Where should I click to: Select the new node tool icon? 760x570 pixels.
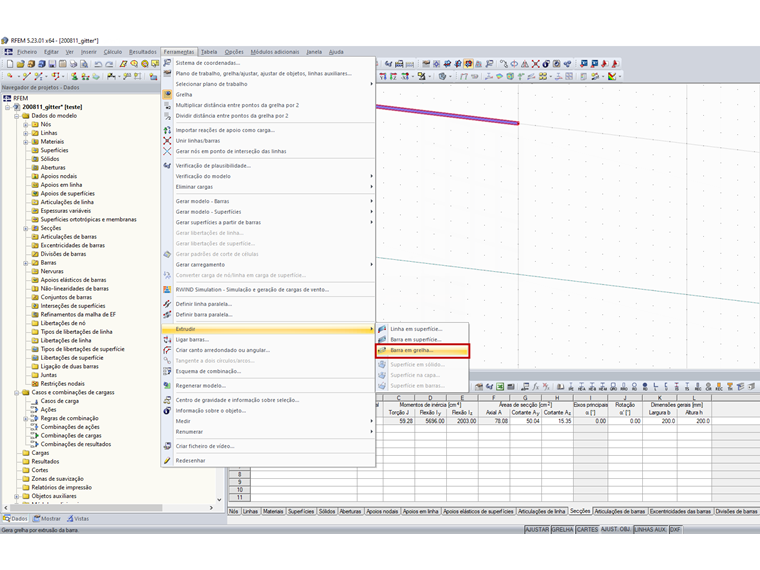pyautogui.click(x=10, y=76)
